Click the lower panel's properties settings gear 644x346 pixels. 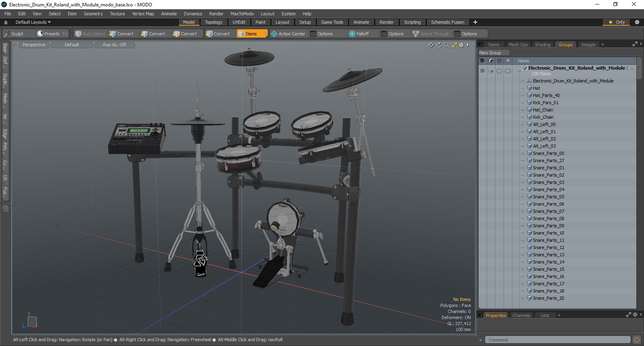point(635,315)
